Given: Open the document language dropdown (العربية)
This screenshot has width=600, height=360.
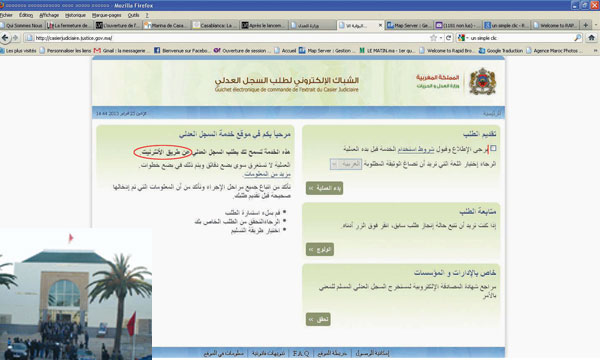Looking at the screenshot, I should click(346, 164).
